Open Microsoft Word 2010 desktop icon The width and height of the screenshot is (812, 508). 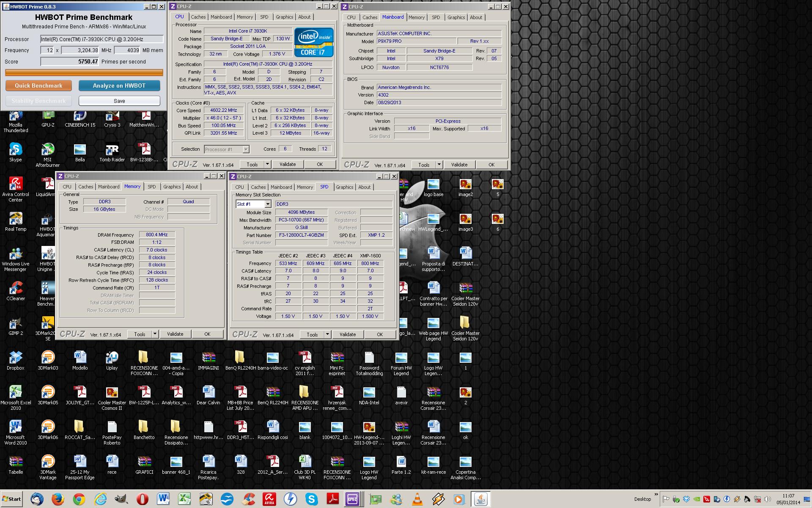tap(16, 432)
